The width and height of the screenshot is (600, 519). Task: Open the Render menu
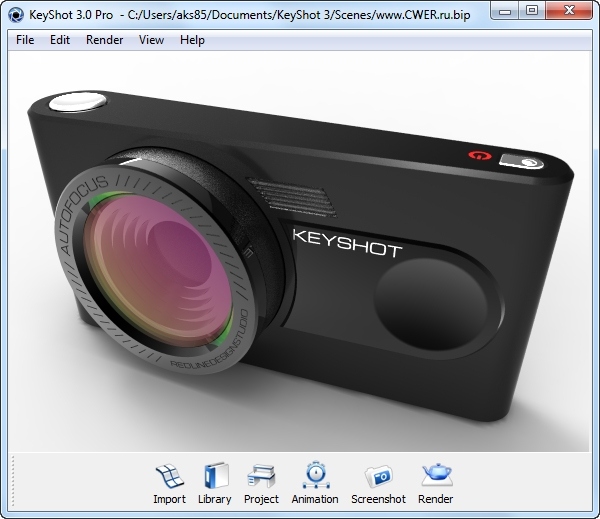click(x=104, y=40)
